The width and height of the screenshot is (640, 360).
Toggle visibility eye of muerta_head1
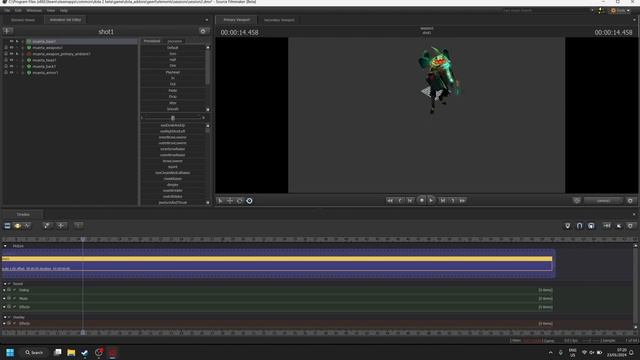click(11, 60)
